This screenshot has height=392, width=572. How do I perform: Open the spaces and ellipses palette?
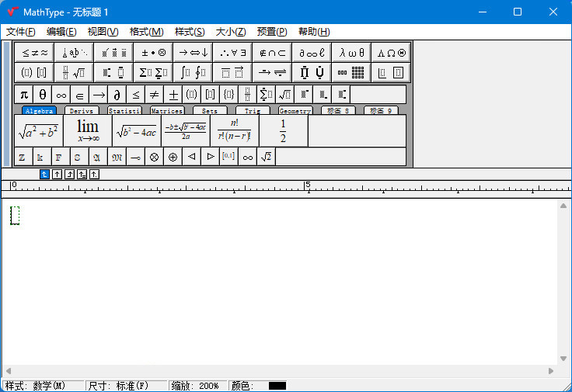point(74,53)
